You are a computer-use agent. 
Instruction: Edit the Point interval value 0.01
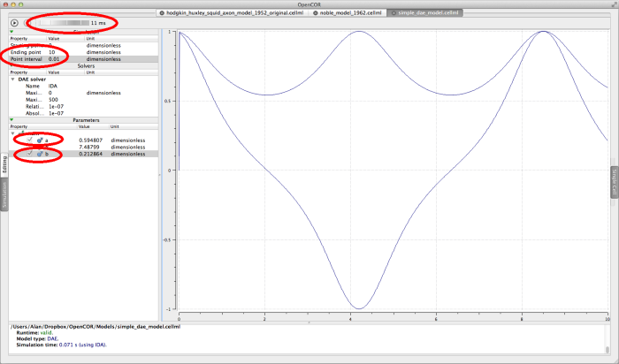tap(56, 59)
